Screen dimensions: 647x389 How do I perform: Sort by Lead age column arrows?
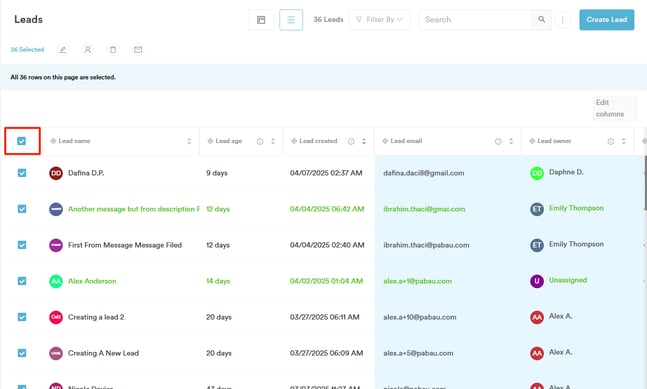[273, 141]
